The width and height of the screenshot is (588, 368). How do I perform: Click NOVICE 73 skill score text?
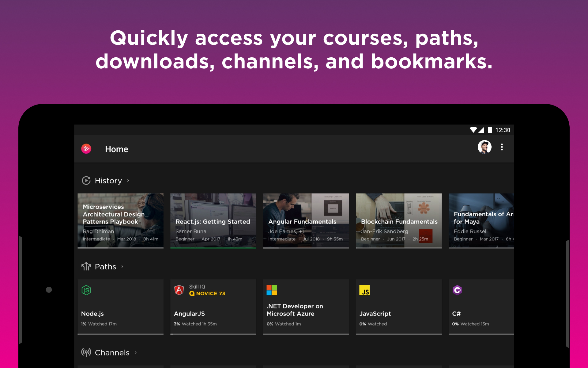211,293
